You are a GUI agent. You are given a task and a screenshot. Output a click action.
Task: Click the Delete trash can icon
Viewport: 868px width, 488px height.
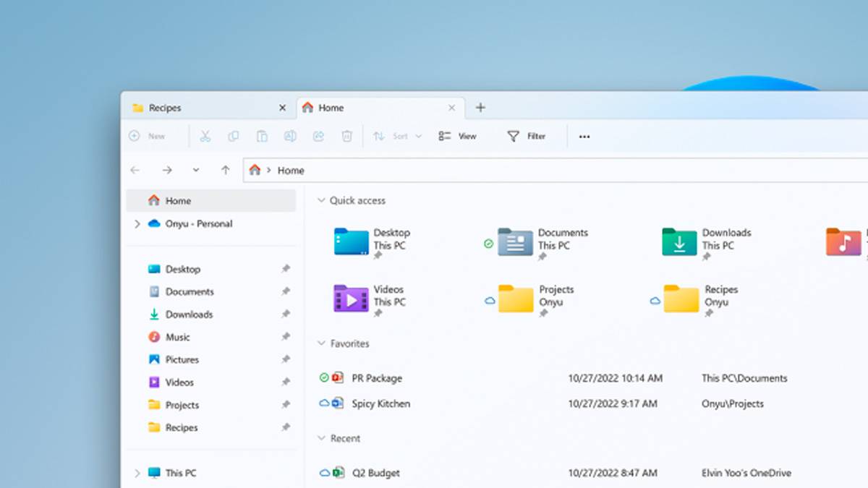347,136
